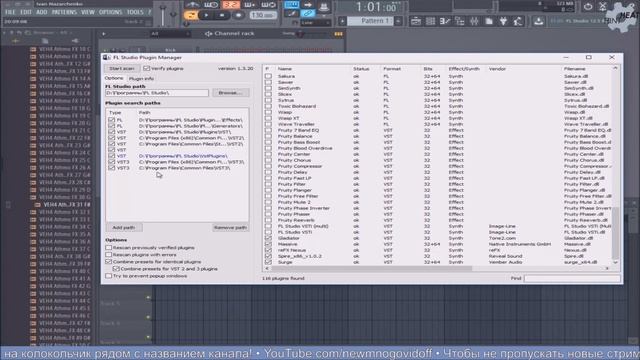Enable Try to prevent popup windows
This screenshot has height=360, width=640.
[x=109, y=276]
